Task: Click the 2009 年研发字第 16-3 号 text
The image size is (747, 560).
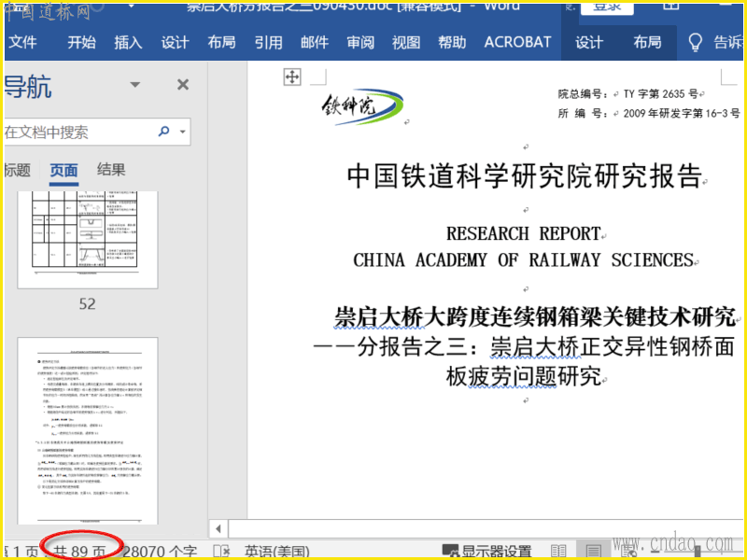Action: pyautogui.click(x=682, y=113)
